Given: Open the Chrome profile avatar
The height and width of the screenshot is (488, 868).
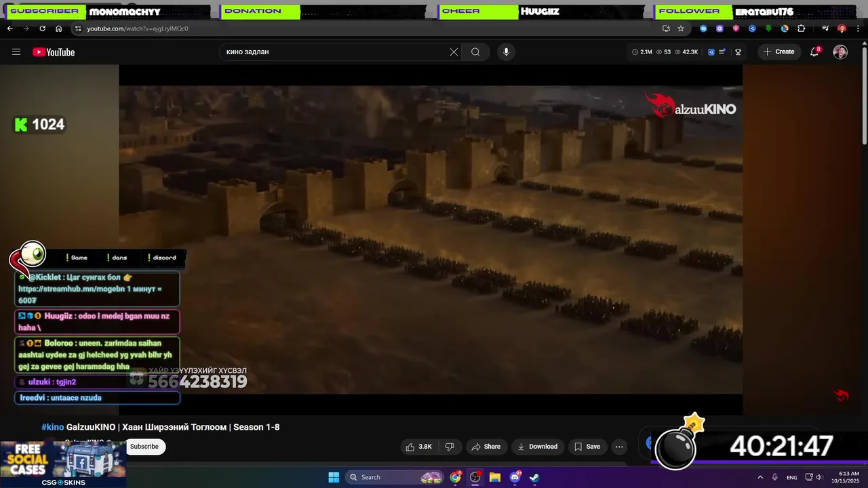Looking at the screenshot, I should [842, 28].
